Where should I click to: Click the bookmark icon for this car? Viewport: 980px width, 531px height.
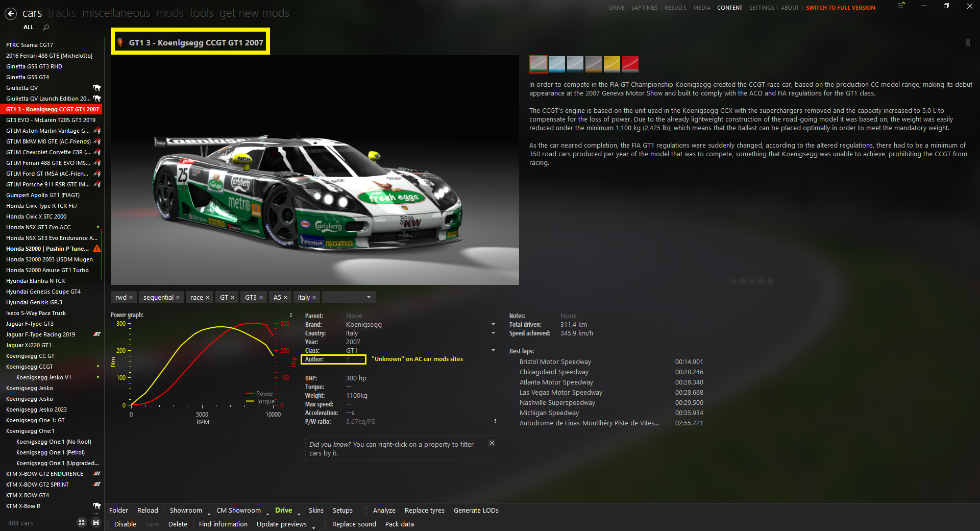click(967, 43)
